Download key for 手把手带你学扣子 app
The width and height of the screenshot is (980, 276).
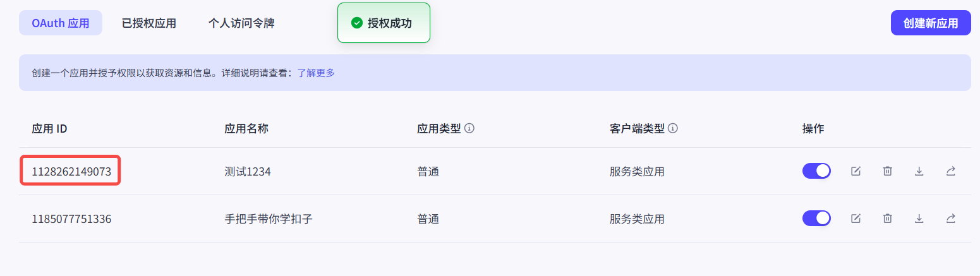tap(919, 219)
